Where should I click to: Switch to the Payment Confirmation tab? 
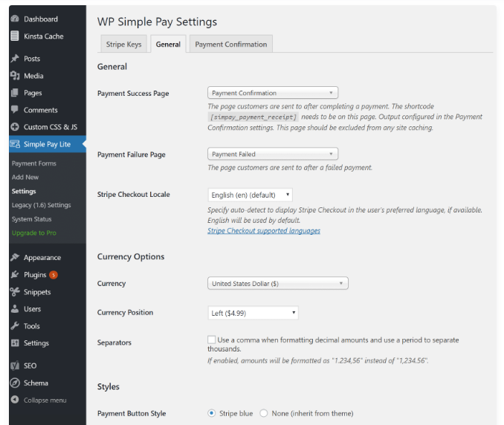tap(230, 44)
